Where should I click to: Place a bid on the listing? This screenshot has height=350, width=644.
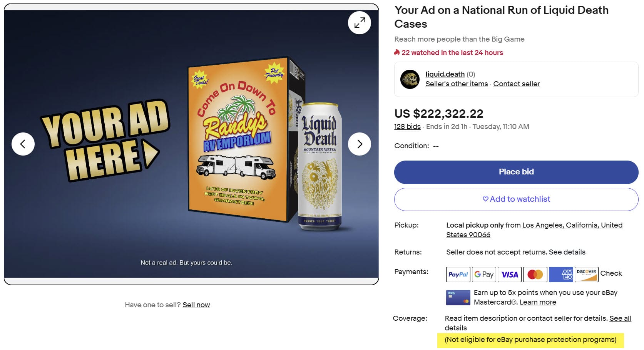tap(516, 172)
